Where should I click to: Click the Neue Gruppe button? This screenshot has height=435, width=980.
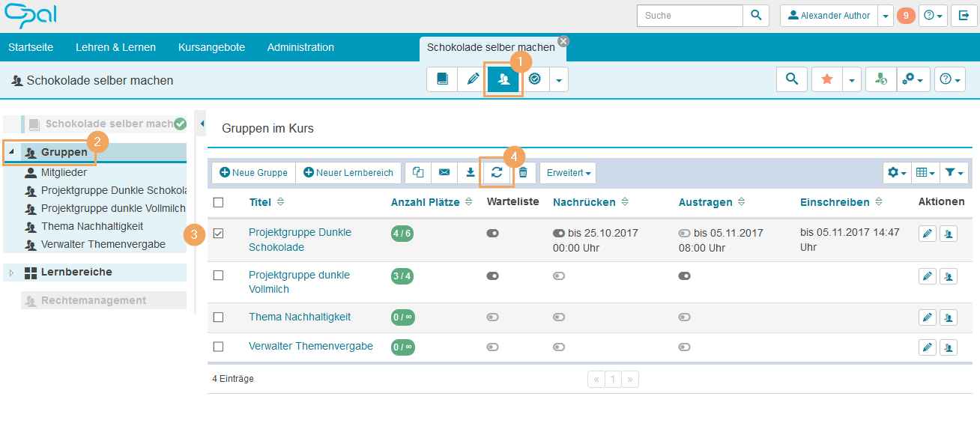pos(252,172)
